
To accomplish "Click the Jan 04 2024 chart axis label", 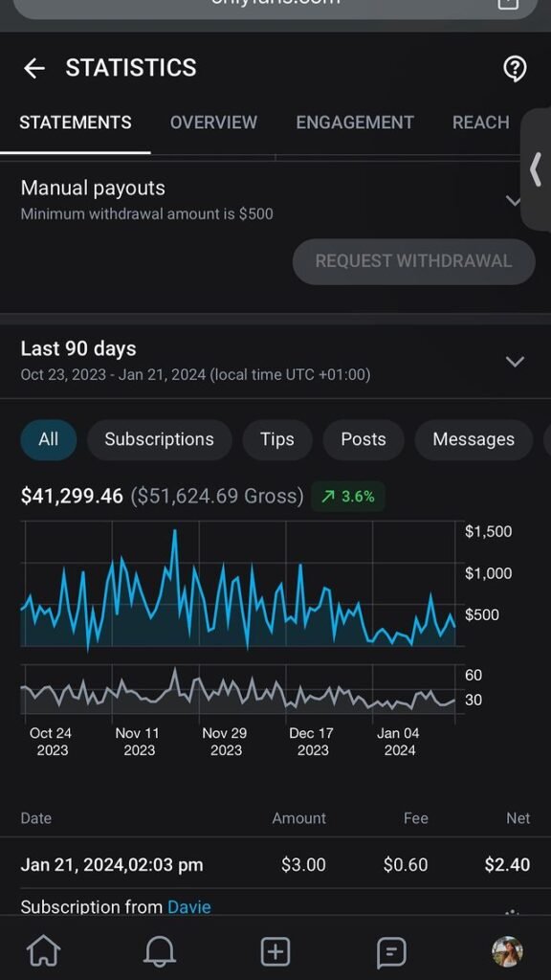I will 399,742.
